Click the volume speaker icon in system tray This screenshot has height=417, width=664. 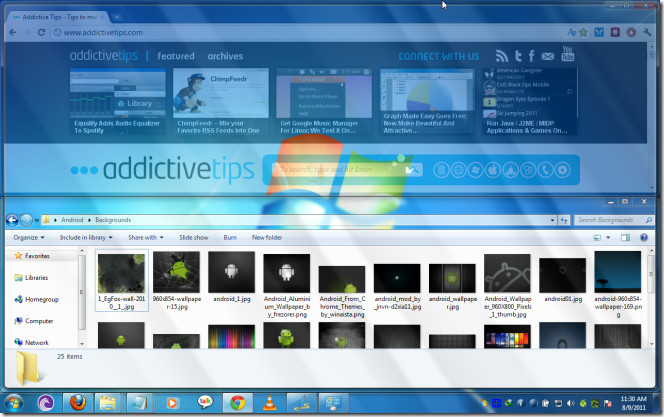point(570,403)
